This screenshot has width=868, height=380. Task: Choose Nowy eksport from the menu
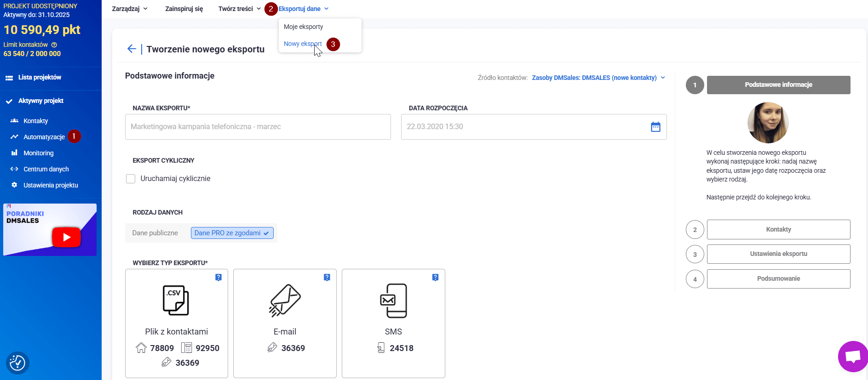[x=303, y=44]
